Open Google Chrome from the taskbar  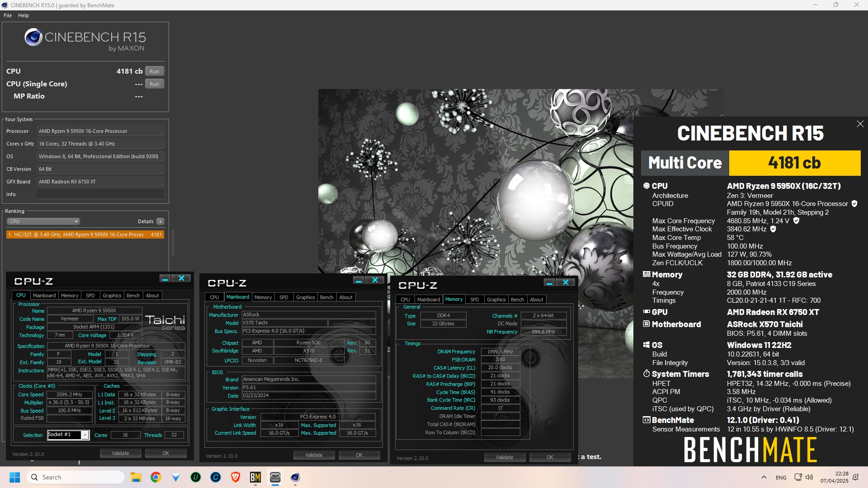coord(156,477)
